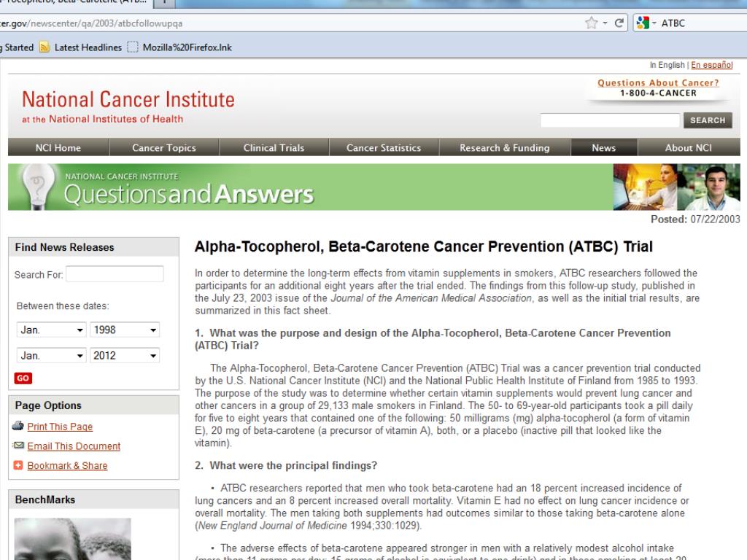Open the end month Jan. dropdown
747x560 pixels.
(x=52, y=355)
